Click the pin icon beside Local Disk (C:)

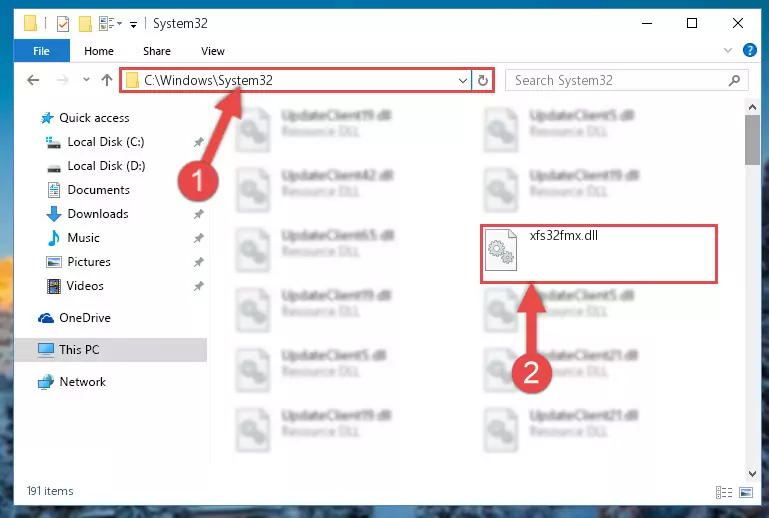tap(198, 142)
